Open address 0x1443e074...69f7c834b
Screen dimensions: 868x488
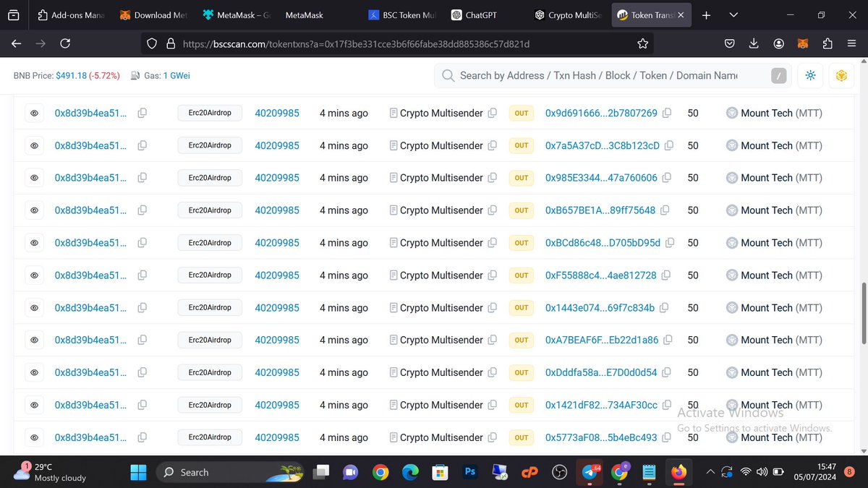click(600, 307)
